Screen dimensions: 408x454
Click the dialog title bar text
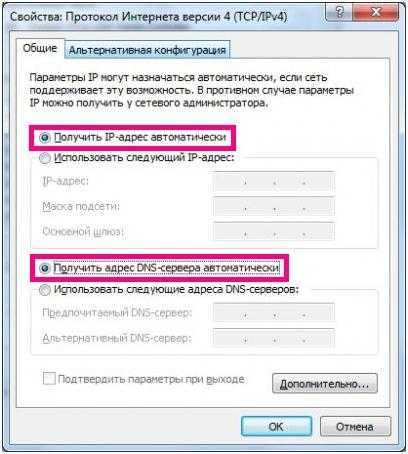tap(148, 16)
